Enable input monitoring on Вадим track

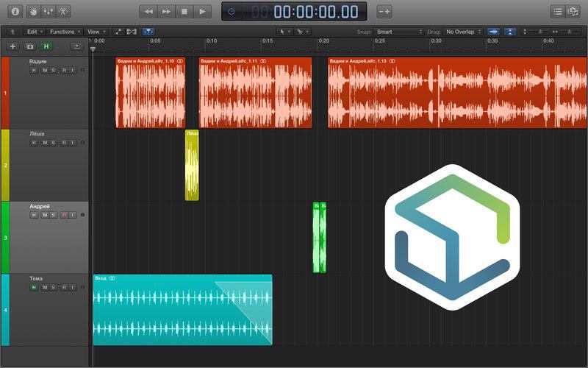72,70
